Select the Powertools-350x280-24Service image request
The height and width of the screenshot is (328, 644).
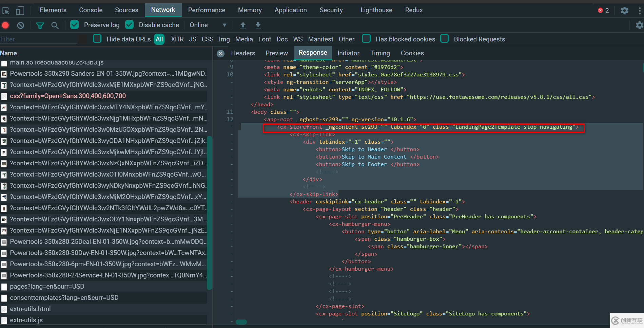[x=103, y=276]
